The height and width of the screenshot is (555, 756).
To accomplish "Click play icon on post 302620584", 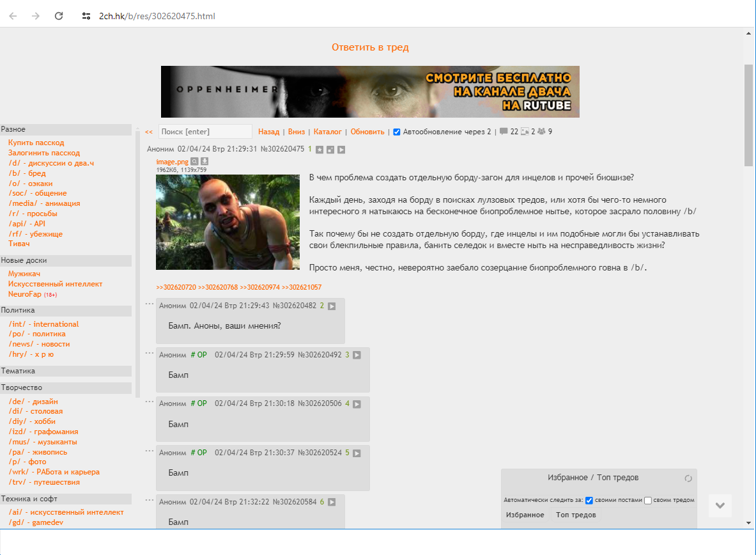I will (x=332, y=502).
